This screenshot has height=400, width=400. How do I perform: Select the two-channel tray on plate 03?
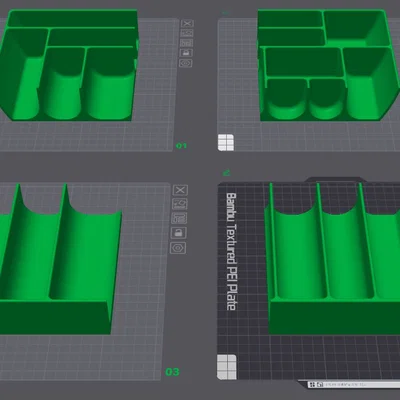(x=60, y=260)
